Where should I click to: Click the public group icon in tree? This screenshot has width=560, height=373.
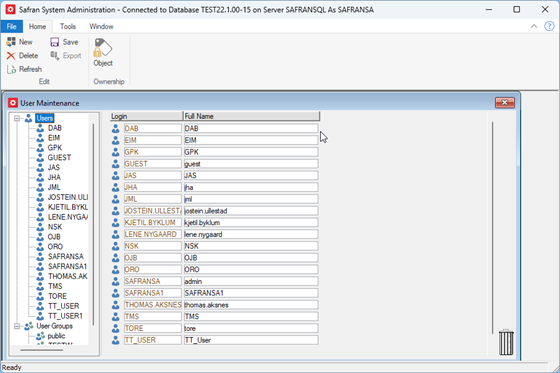pyautogui.click(x=41, y=336)
